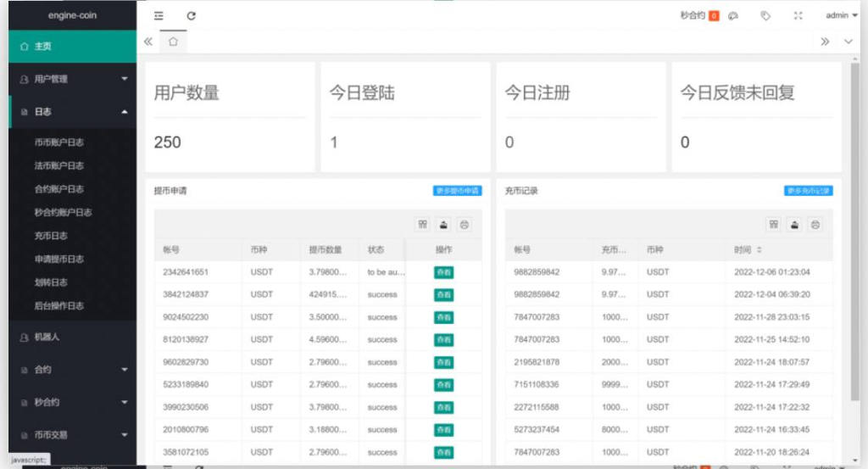Click print icon in 充币记录 table
The image size is (868, 469).
tap(815, 224)
